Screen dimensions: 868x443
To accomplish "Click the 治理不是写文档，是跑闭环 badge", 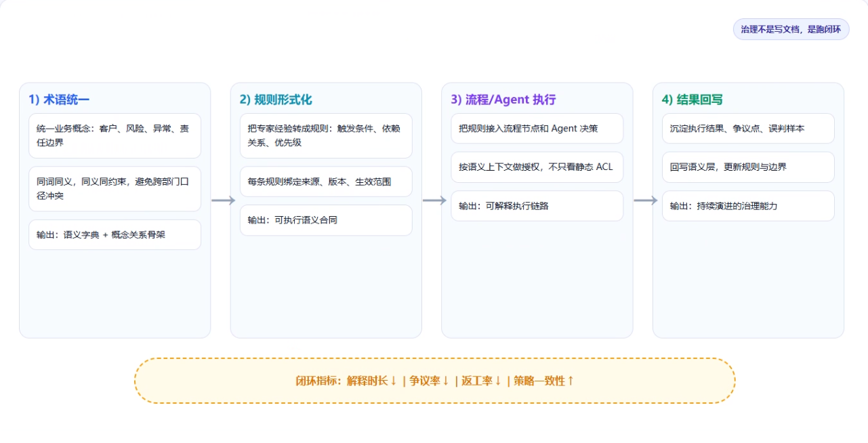I will click(x=791, y=29).
